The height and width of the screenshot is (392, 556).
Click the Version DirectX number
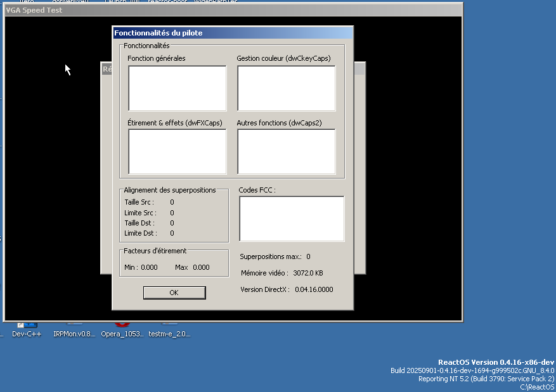click(x=314, y=289)
